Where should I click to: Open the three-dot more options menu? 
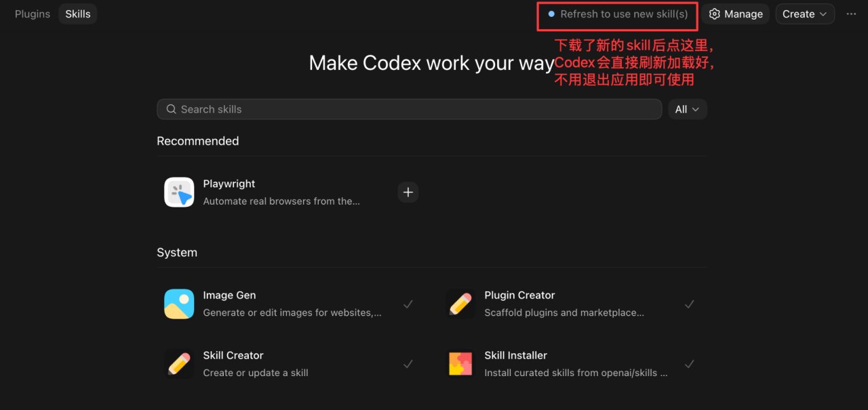point(851,14)
